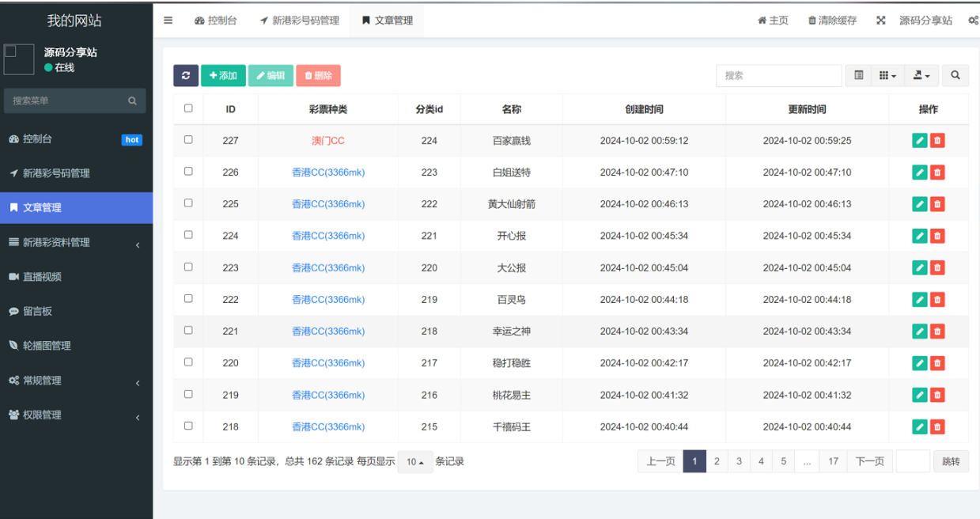Screen dimensions: 980x519
Task: Click the magnifier search icon button
Action: (955, 76)
